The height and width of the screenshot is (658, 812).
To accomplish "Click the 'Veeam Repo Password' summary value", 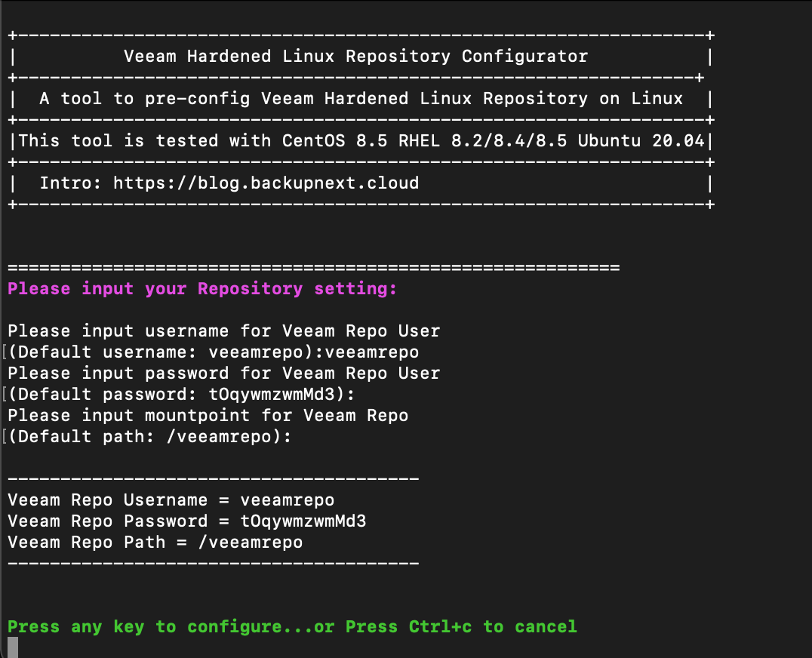I will coord(303,521).
